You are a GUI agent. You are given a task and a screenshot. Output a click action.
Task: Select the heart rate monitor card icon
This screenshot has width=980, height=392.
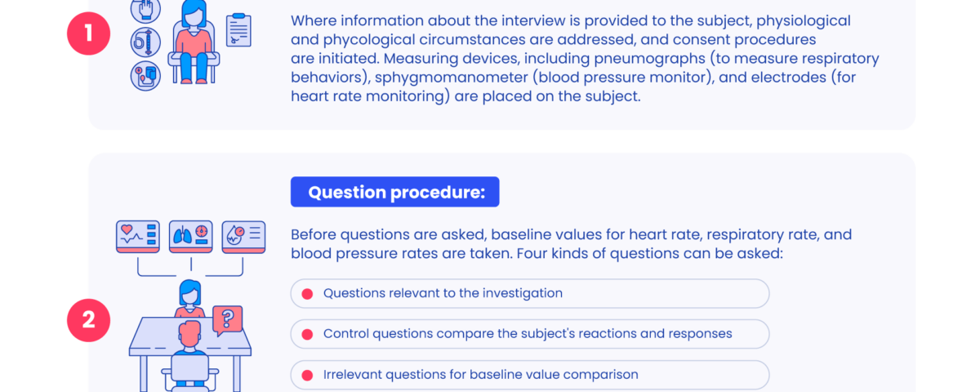[138, 236]
